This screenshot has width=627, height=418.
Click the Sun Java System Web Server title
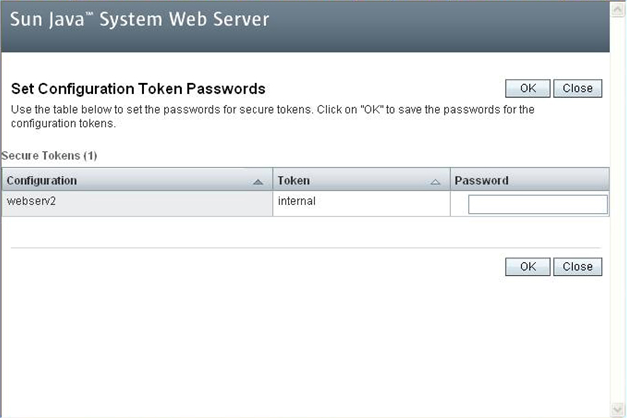140,20
